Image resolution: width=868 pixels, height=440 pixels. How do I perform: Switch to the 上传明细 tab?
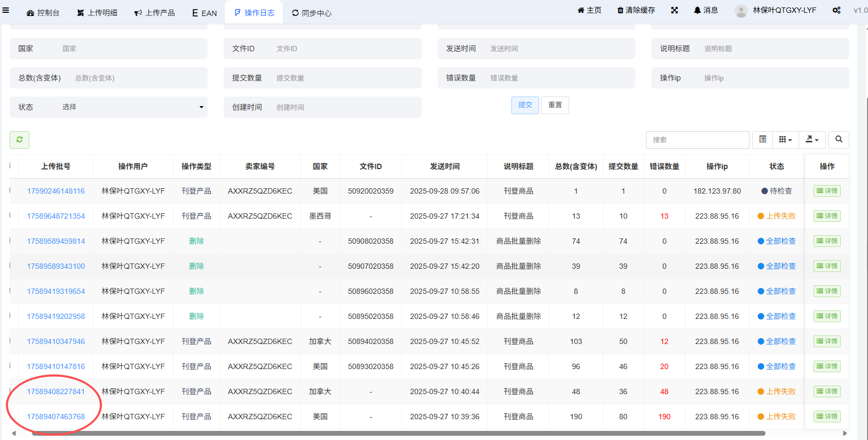pyautogui.click(x=97, y=13)
